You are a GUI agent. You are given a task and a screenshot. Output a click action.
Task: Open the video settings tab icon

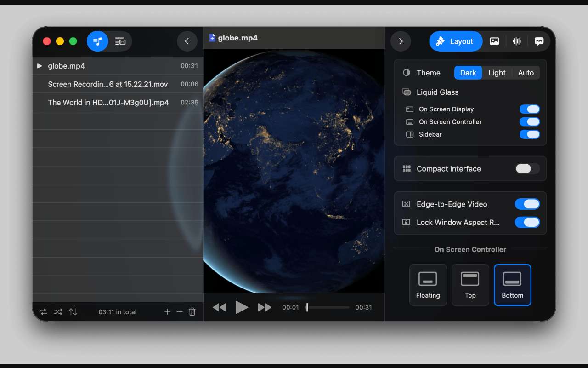tap(494, 41)
